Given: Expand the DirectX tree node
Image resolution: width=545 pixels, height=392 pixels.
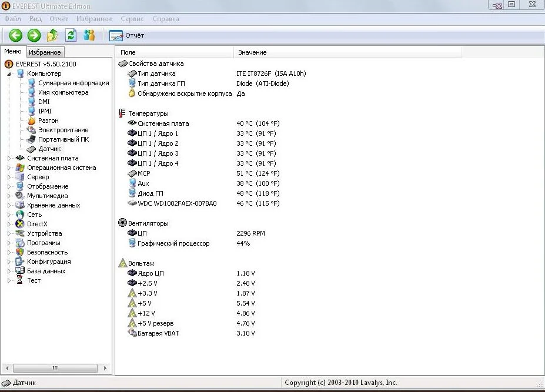Looking at the screenshot, I should point(9,224).
